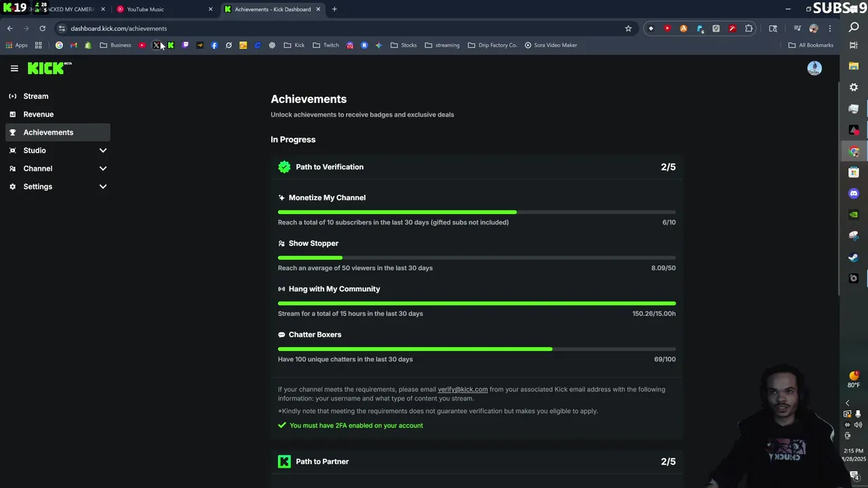
Task: Click the Show Stopper viewers icon
Action: coord(281,243)
